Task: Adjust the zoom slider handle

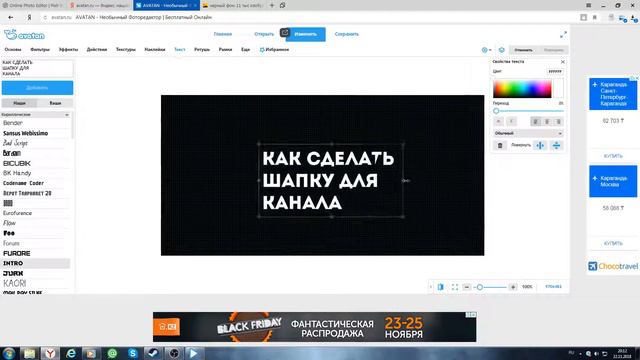Action: coord(480,287)
